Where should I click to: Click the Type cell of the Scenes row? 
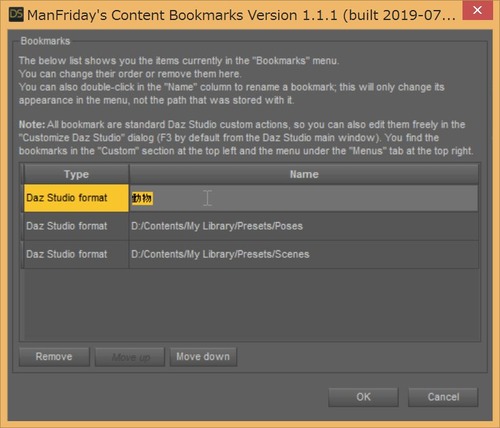tap(76, 254)
